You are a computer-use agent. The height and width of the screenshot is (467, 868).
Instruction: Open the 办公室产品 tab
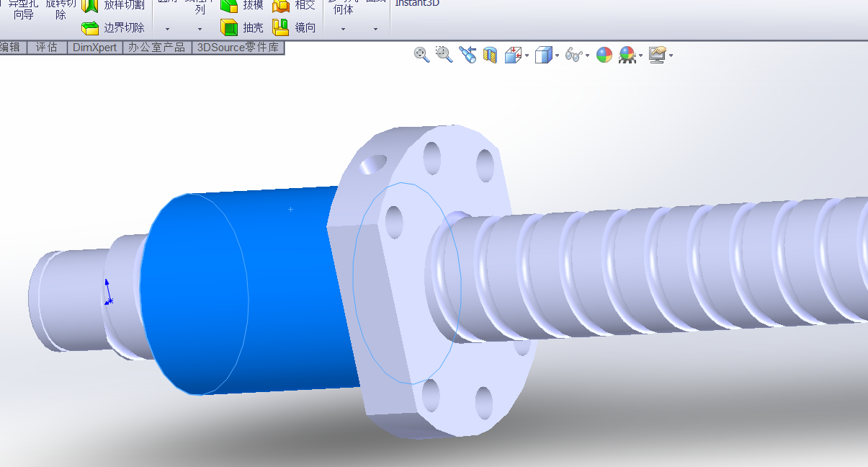[158, 48]
